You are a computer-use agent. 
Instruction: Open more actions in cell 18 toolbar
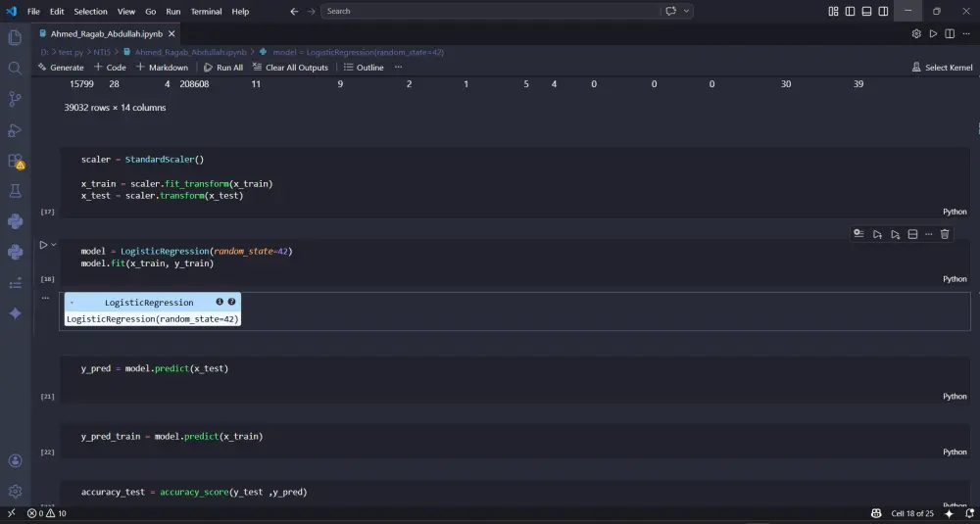pos(929,234)
